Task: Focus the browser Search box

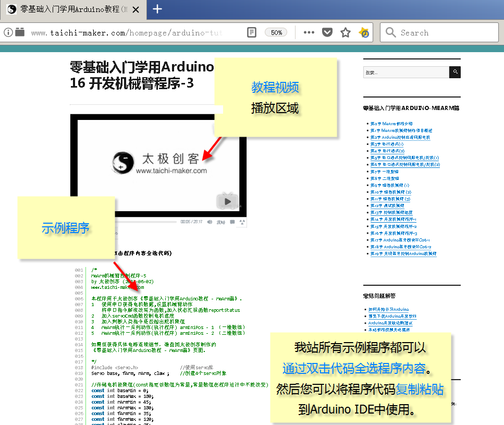Action: click(x=439, y=32)
